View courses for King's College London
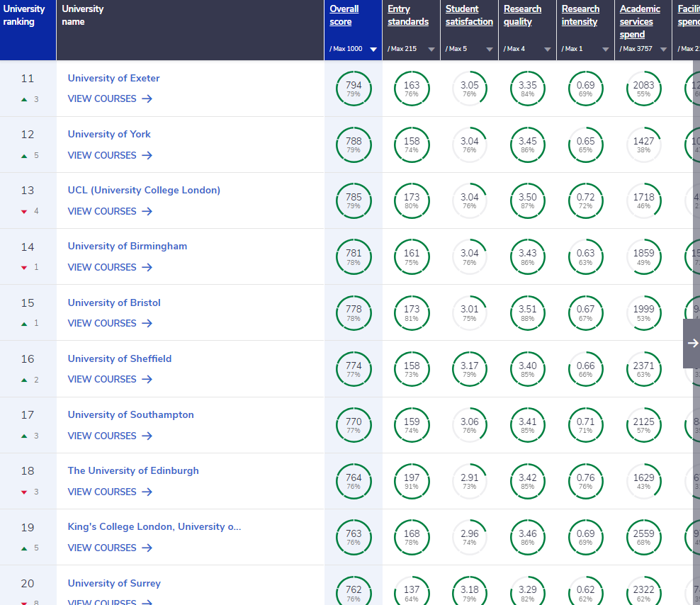Viewport: 700px width, 605px height. (x=110, y=548)
